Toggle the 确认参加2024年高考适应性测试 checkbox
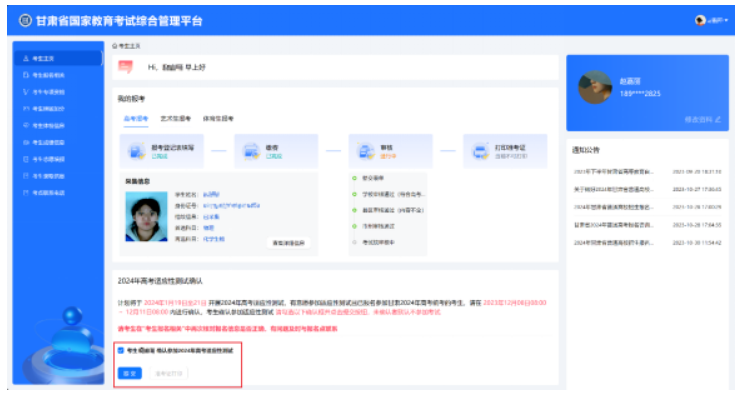This screenshot has height=417, width=741. pos(121,350)
